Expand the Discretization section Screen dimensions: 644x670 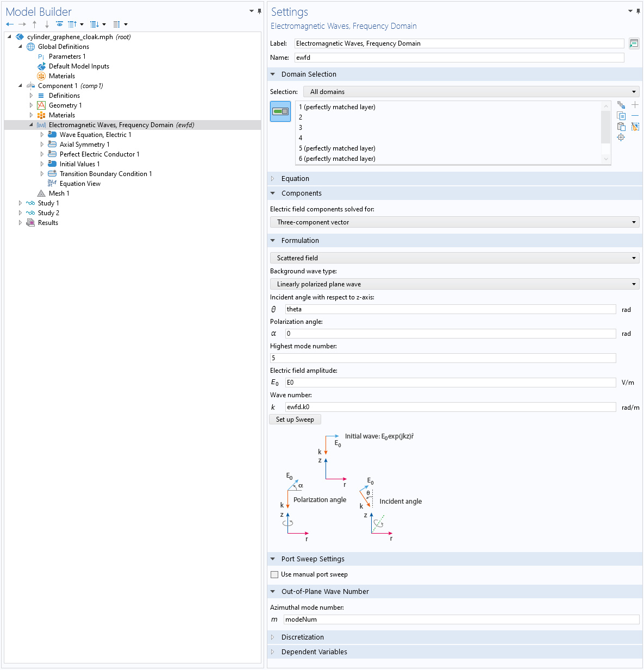point(273,637)
